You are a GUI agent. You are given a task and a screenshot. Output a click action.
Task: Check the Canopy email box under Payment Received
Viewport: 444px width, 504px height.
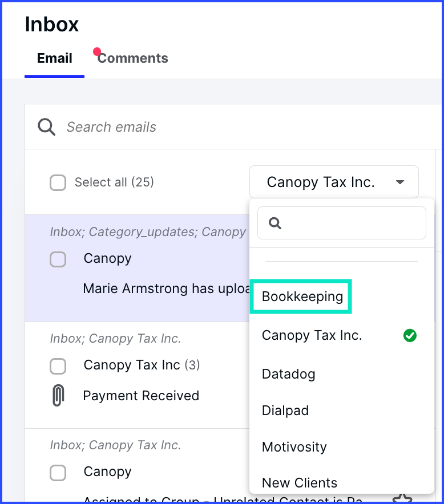pos(58,473)
